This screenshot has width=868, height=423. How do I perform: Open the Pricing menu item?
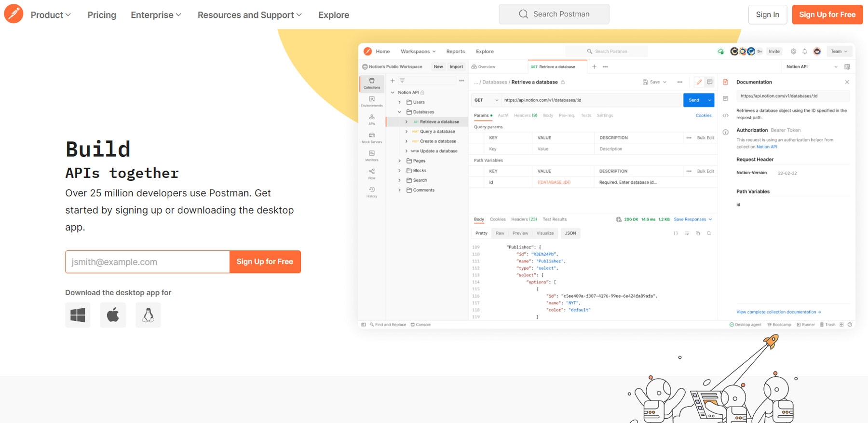pos(102,15)
